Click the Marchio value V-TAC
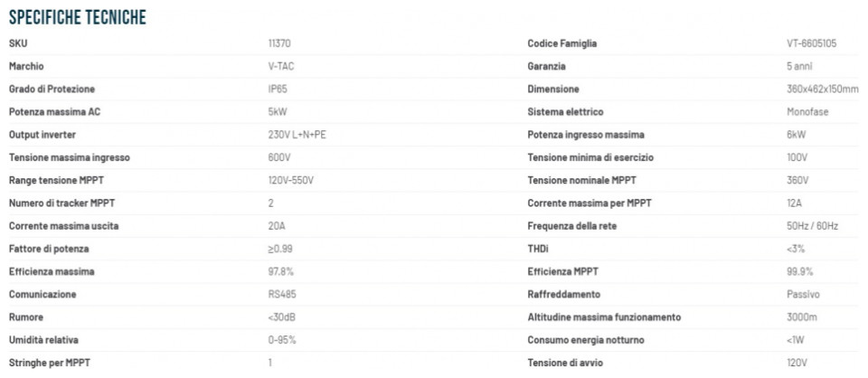 281,66
